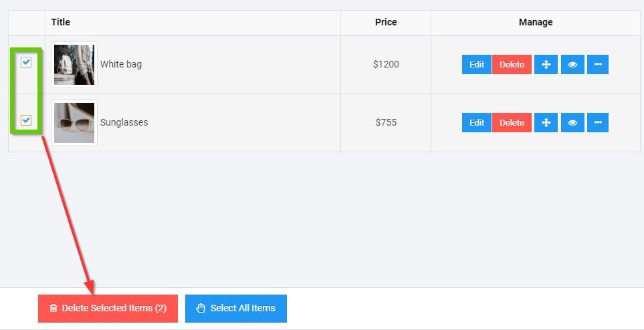Click the Title column header
Viewport: 644px width, 330px height.
(61, 22)
